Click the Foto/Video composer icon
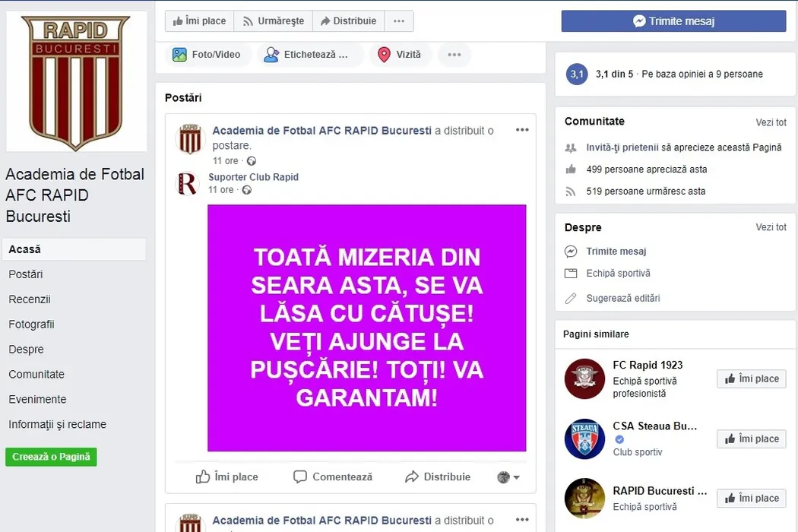 coord(179,55)
